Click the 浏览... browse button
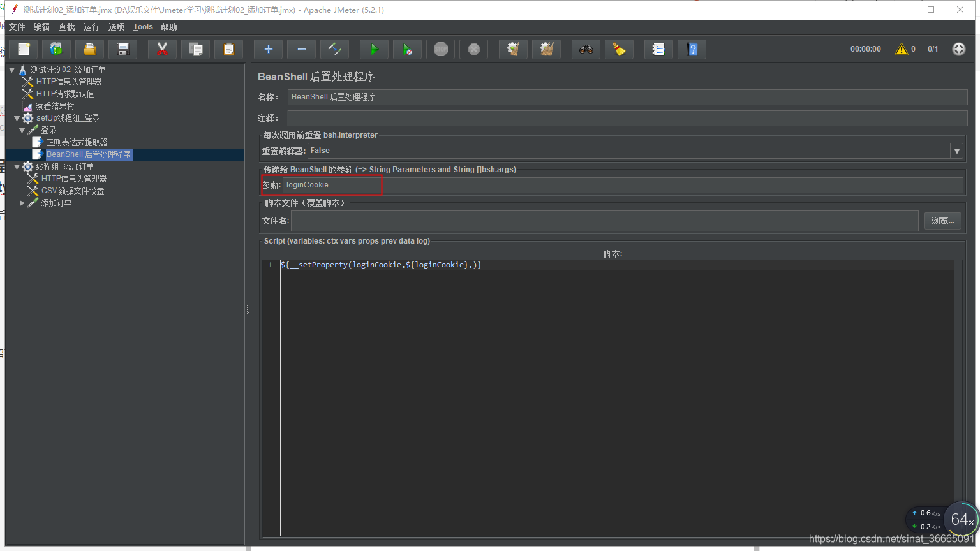 click(x=942, y=221)
